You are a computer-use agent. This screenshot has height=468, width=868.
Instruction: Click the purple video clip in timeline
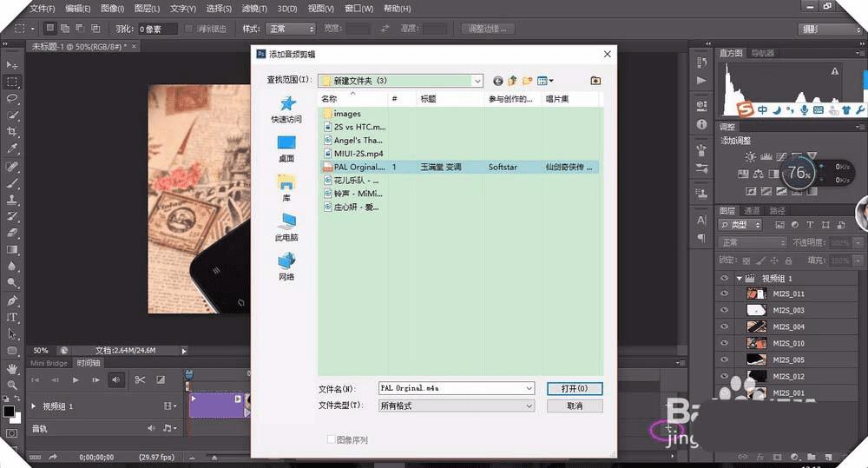[x=216, y=405]
